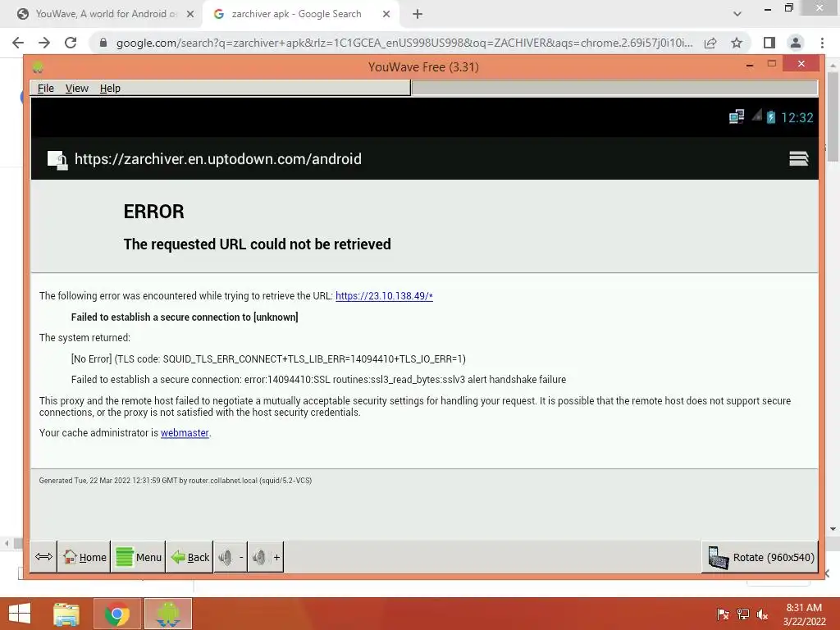This screenshot has width=840, height=630.
Task: Reload the Chrome page
Action: [x=71, y=43]
